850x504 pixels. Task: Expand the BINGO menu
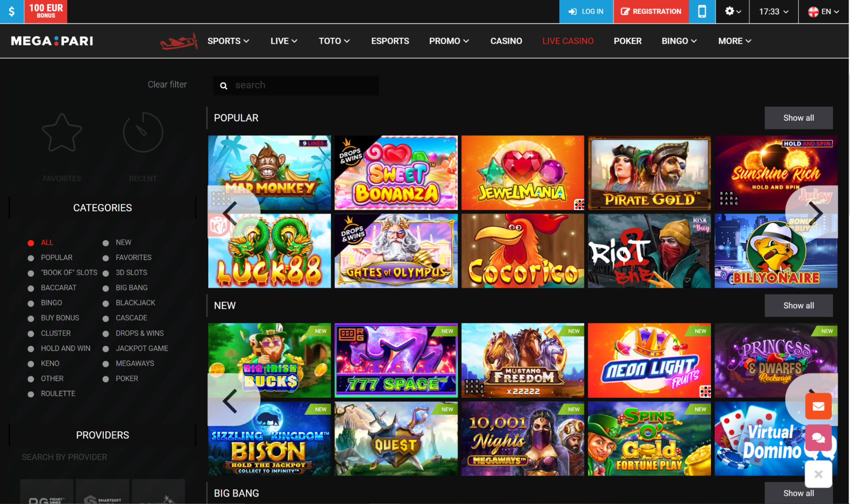679,41
